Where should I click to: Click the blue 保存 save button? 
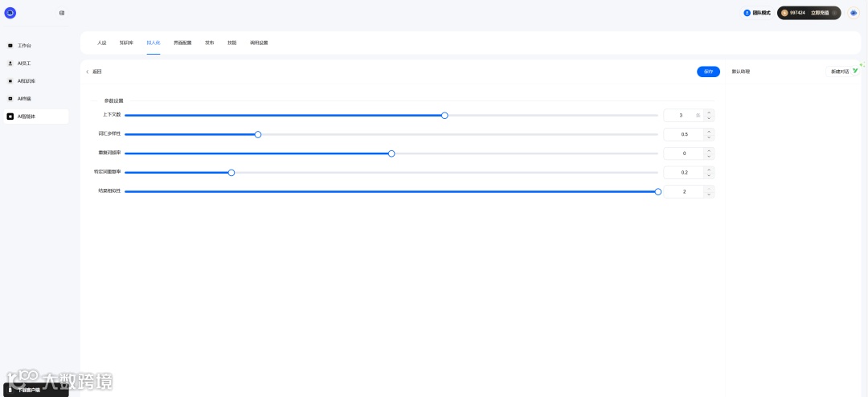(x=708, y=72)
